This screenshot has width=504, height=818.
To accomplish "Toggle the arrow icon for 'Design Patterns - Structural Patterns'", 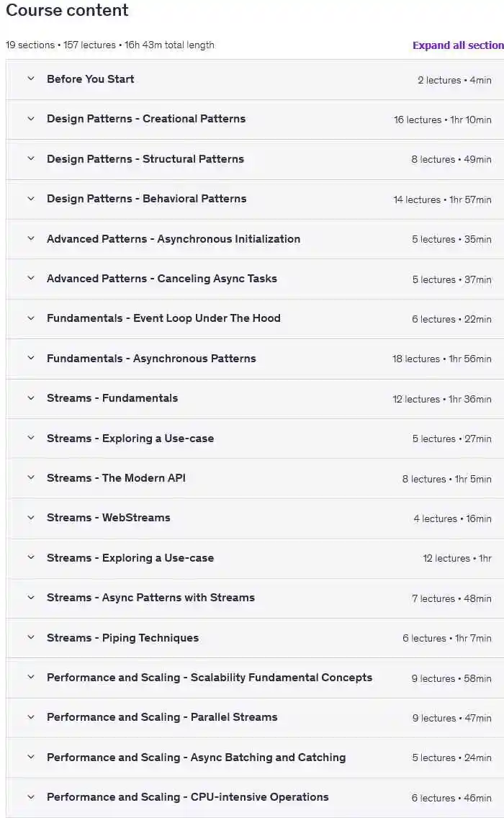I will (x=30, y=159).
